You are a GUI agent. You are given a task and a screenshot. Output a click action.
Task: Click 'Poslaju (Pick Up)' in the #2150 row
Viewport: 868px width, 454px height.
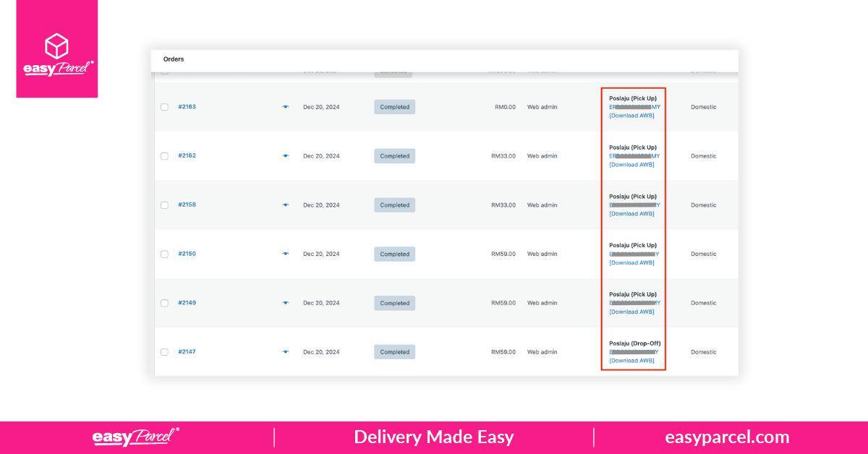(x=633, y=245)
